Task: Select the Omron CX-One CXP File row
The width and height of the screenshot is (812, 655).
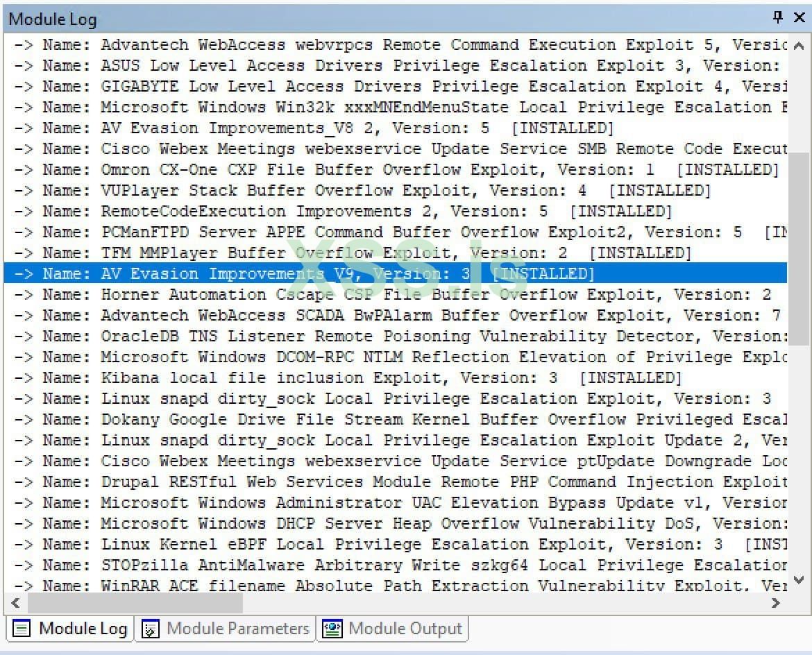Action: 396,170
